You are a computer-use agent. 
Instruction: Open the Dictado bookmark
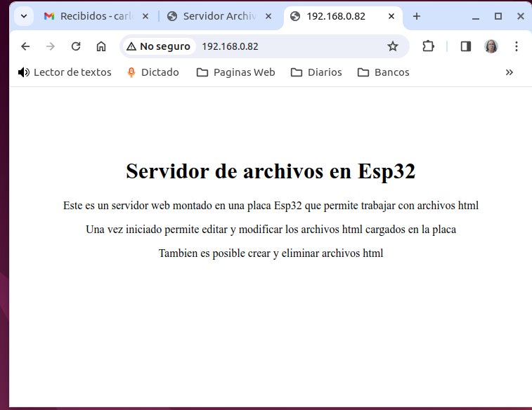pos(153,72)
